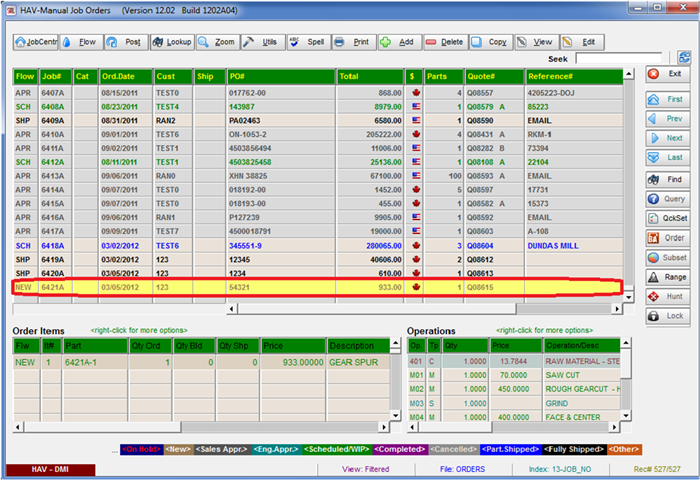Image resolution: width=700 pixels, height=480 pixels.
Task: Select job row 6407A
Action: pyautogui.click(x=318, y=93)
